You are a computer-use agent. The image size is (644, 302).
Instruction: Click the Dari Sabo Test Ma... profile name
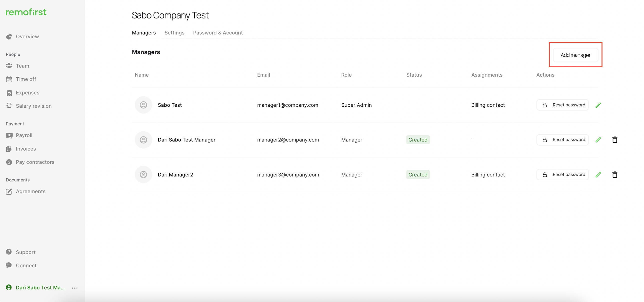click(x=40, y=287)
